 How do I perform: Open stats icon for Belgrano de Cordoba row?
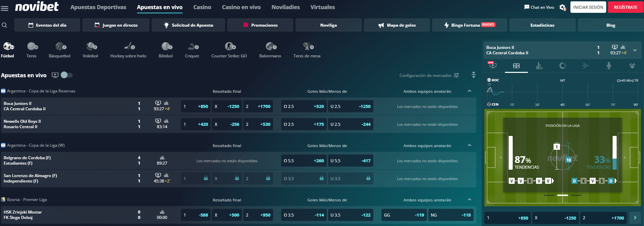click(x=162, y=158)
